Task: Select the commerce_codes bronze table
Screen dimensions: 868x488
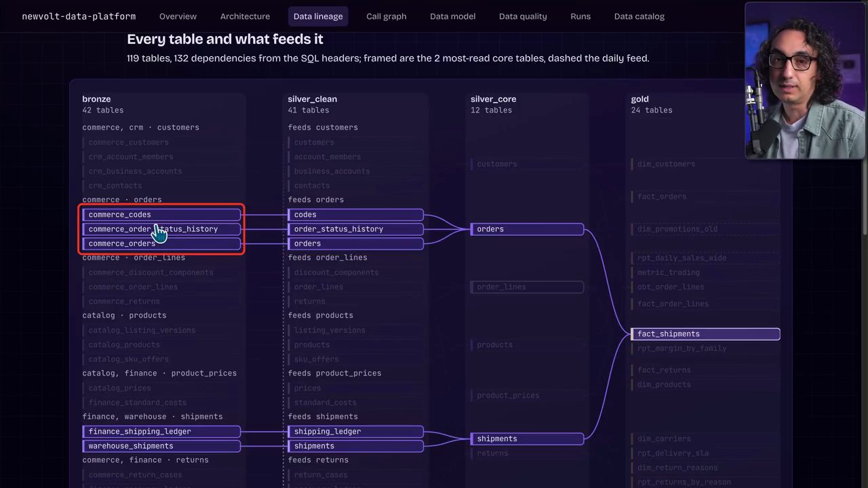Action: coord(161,215)
